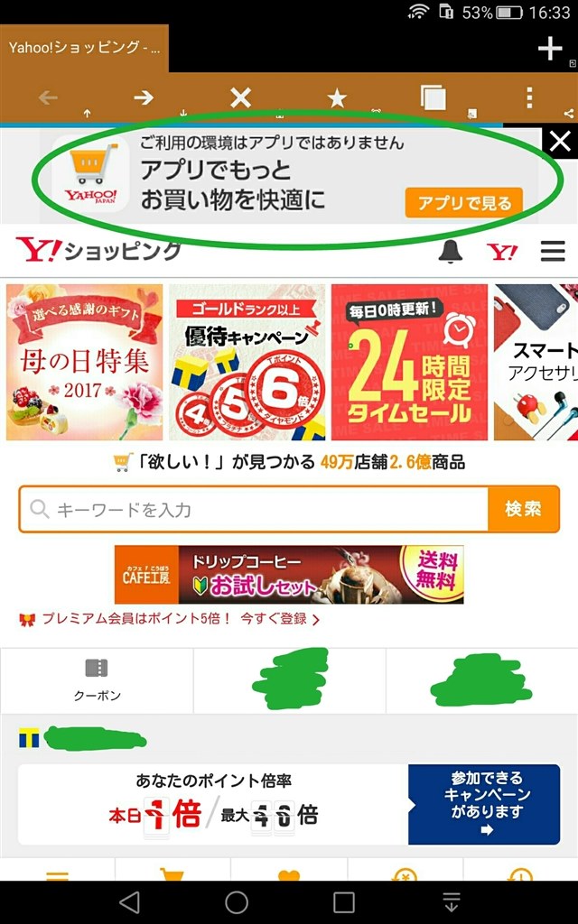Dismiss the app promotion banner
Image resolution: width=578 pixels, height=924 pixels.
pyautogui.click(x=560, y=142)
